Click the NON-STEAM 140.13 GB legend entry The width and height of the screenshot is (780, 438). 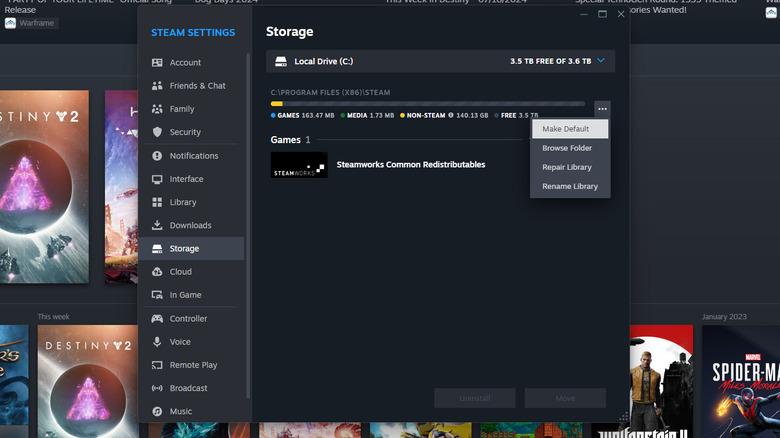click(444, 115)
